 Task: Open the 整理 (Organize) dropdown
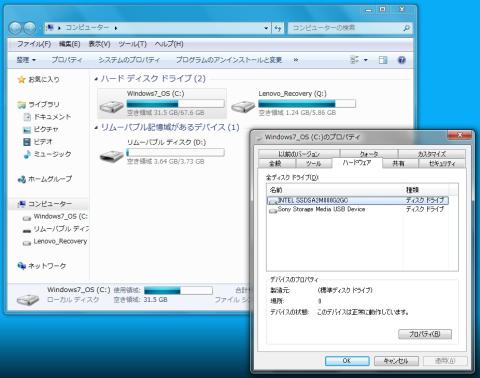coord(26,60)
